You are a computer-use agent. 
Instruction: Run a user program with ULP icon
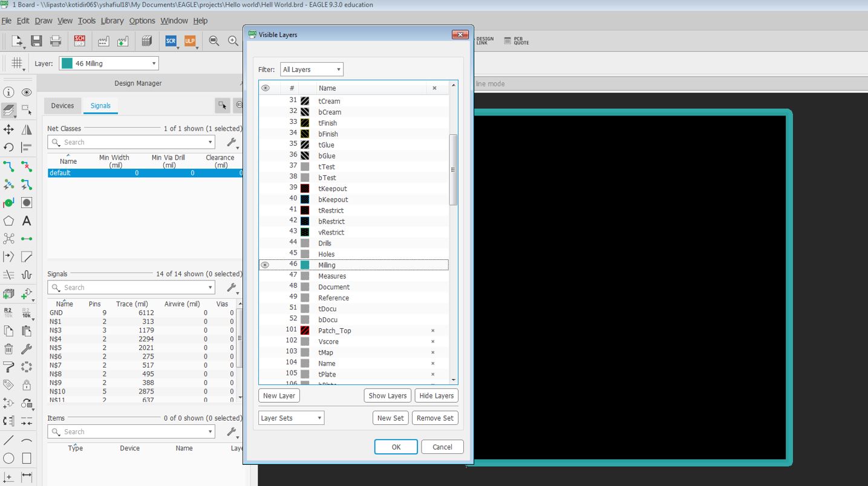click(190, 41)
